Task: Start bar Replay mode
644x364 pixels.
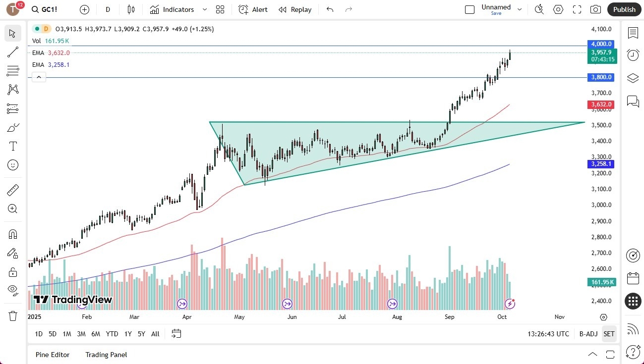Action: pyautogui.click(x=295, y=9)
